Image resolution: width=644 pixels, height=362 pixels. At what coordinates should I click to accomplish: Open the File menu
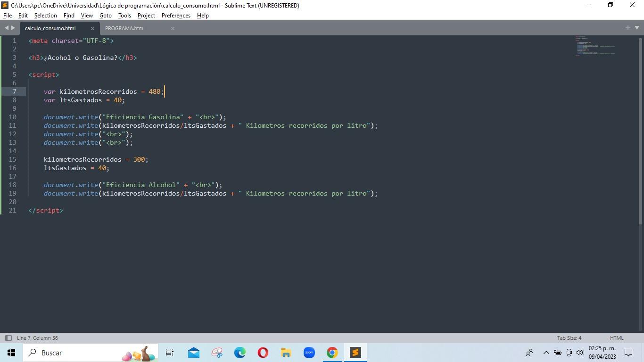coord(8,16)
